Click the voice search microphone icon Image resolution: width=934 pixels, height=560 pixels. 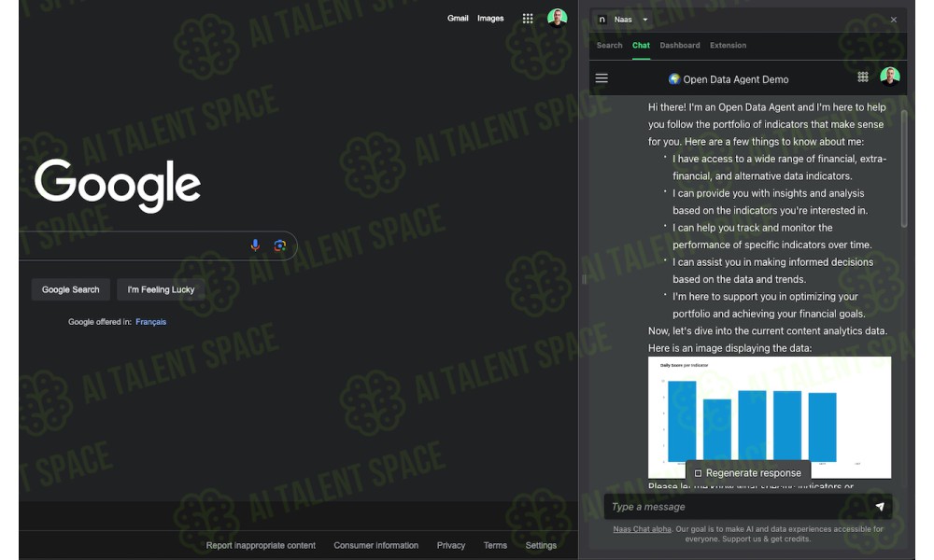255,245
